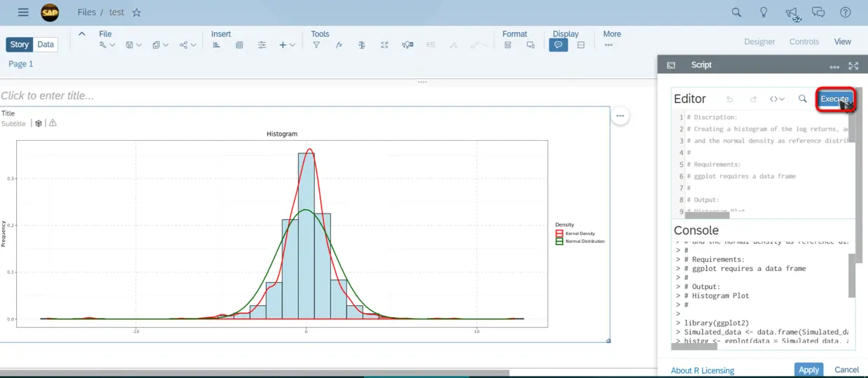The width and height of the screenshot is (868, 378).
Task: Collapse the toolbar with the chevron
Action: click(81, 34)
